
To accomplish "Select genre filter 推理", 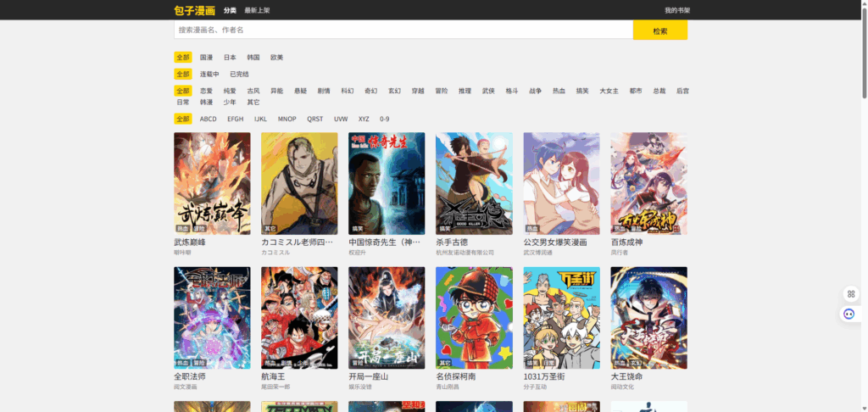I will click(465, 91).
